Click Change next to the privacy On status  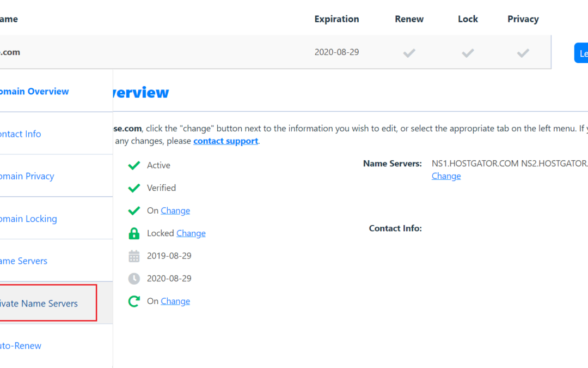pyautogui.click(x=175, y=210)
